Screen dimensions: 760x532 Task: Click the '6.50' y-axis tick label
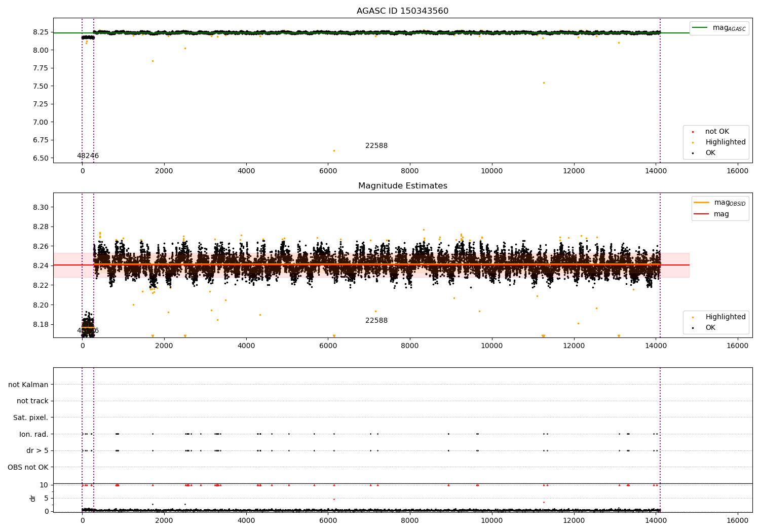(x=41, y=158)
